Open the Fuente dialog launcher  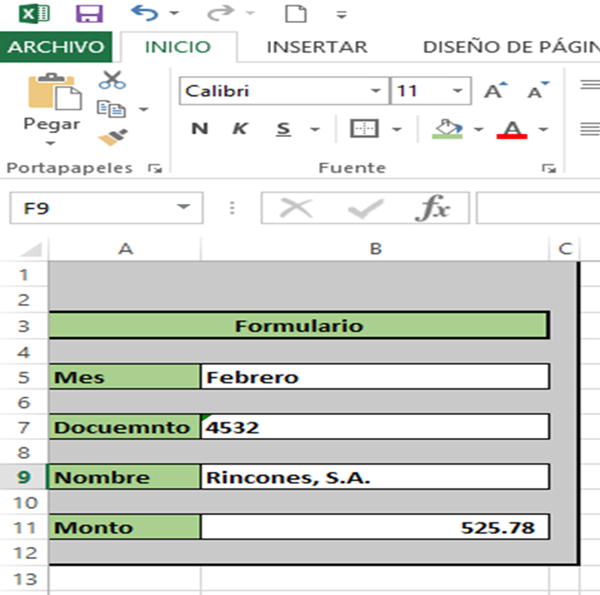[x=548, y=169]
